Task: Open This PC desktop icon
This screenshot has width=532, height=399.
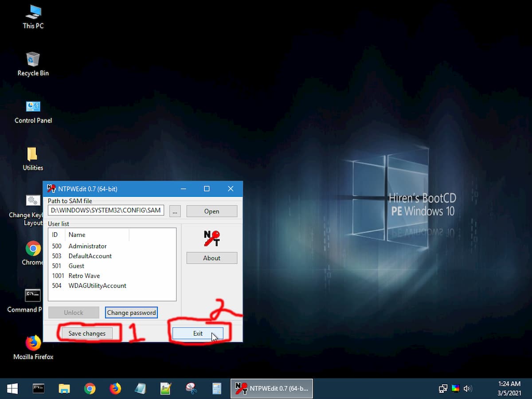Action: pos(33,17)
